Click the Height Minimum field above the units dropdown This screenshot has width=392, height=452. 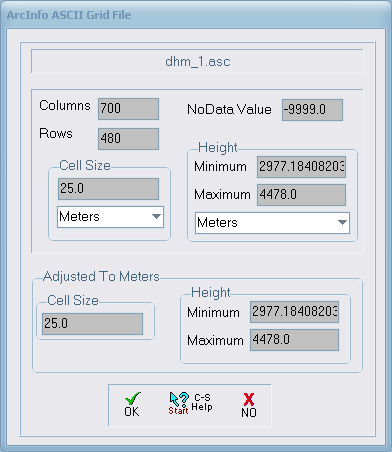301,167
